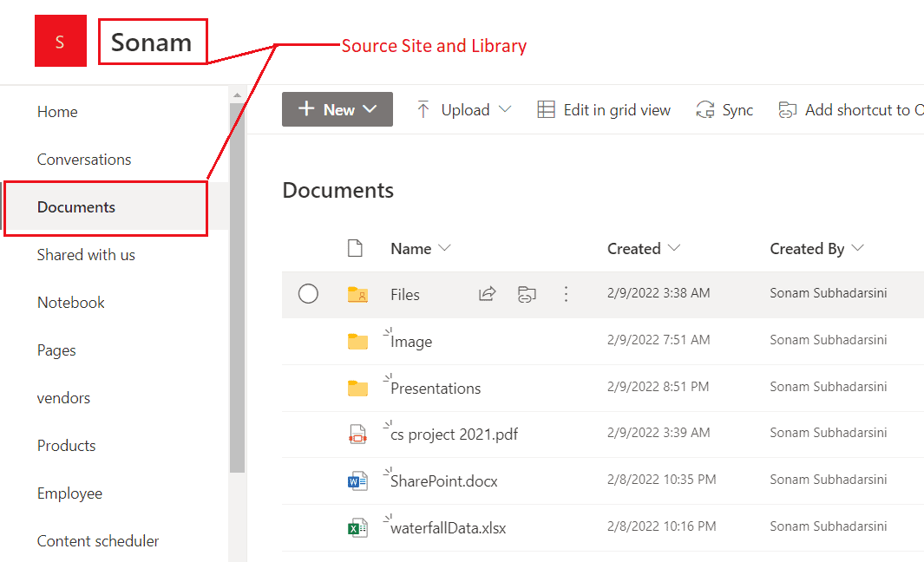Navigate to Shared with us
The image size is (924, 562).
(x=86, y=254)
